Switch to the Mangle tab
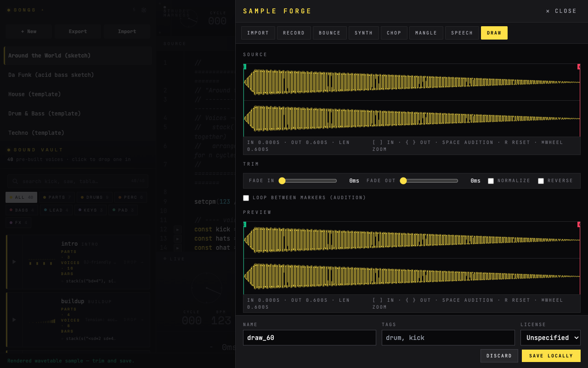588x368 pixels. pyautogui.click(x=426, y=33)
